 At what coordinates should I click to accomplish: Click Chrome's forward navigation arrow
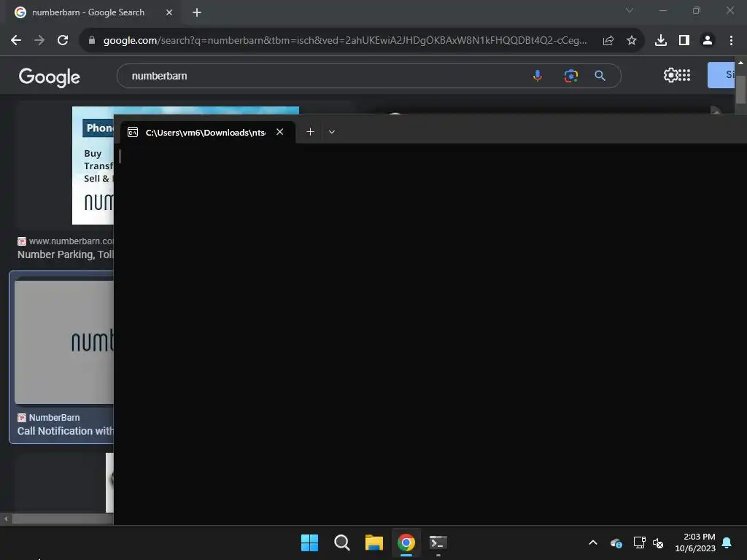point(39,41)
